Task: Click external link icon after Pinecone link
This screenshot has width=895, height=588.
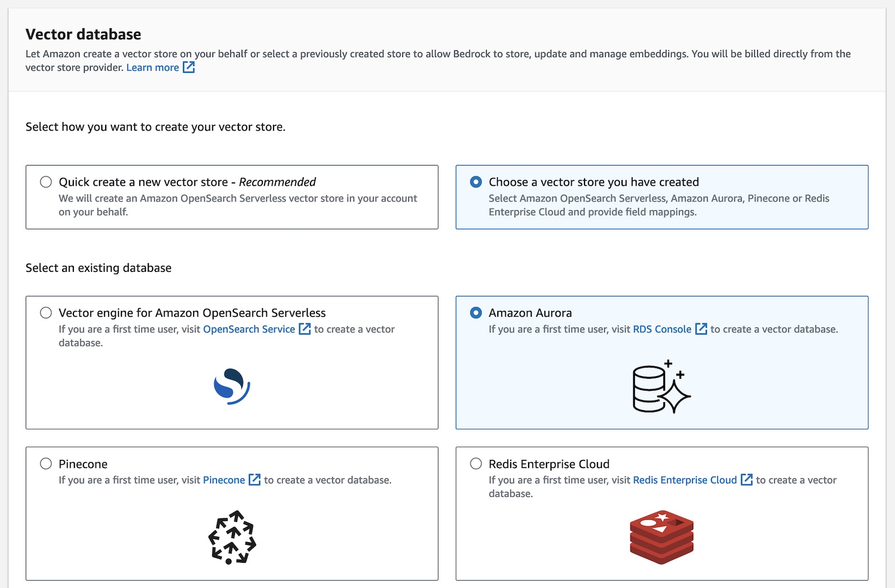Action: coord(255,480)
